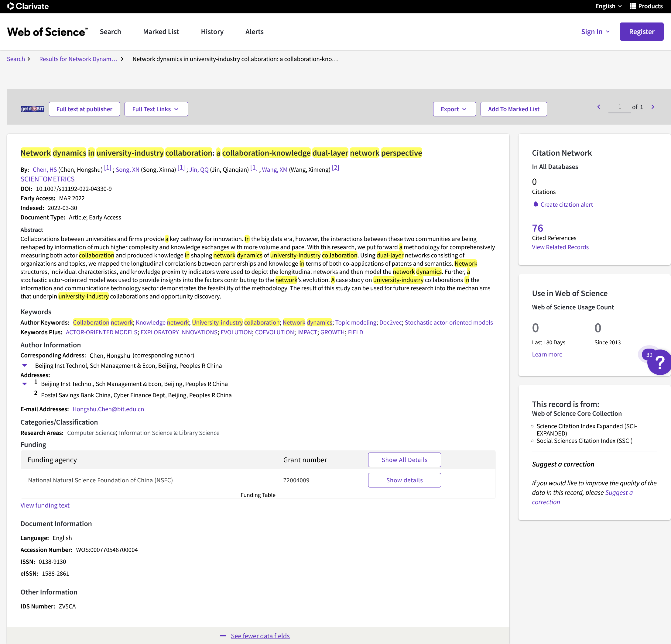This screenshot has width=671, height=644.
Task: Click the Clarivate logo
Action: [28, 6]
